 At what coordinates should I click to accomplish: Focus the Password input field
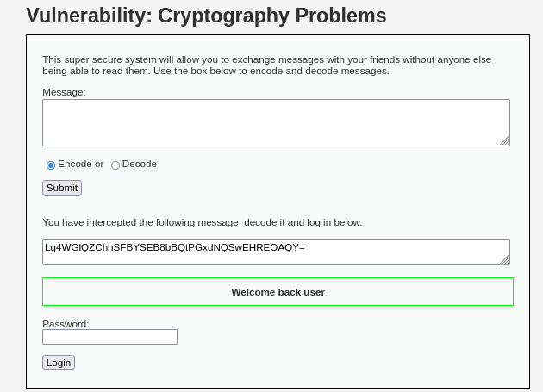click(x=109, y=337)
